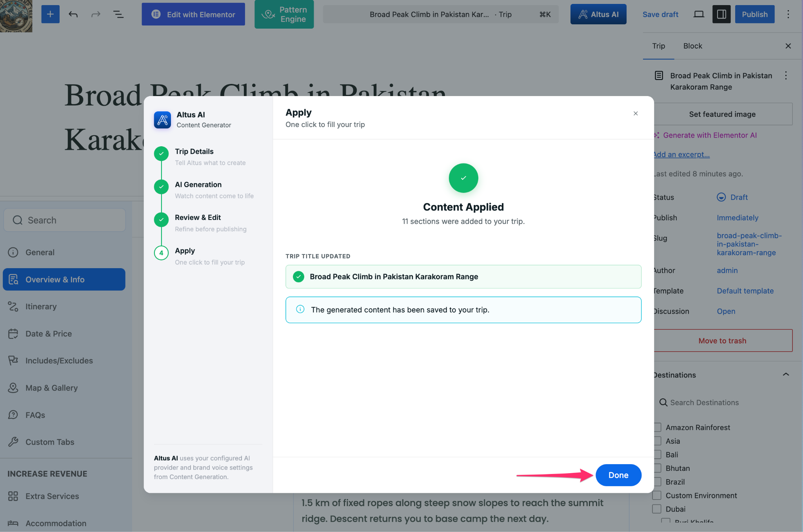This screenshot has height=532, width=803.
Task: Click Set featured image button
Action: (x=722, y=114)
